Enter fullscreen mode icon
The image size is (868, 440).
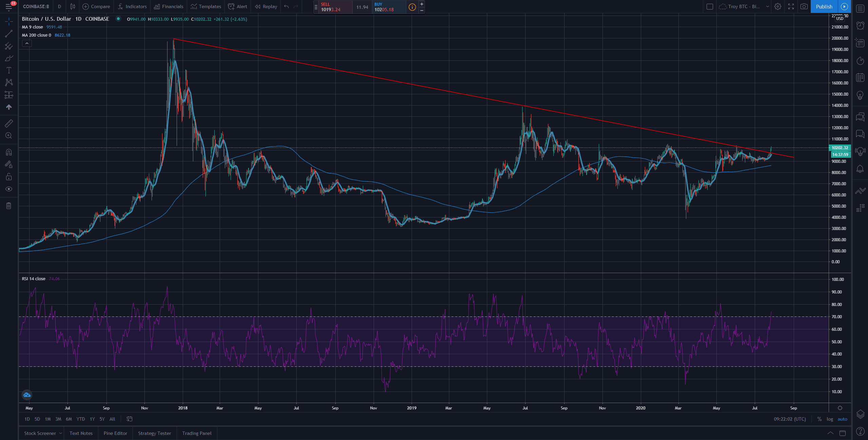pyautogui.click(x=791, y=6)
